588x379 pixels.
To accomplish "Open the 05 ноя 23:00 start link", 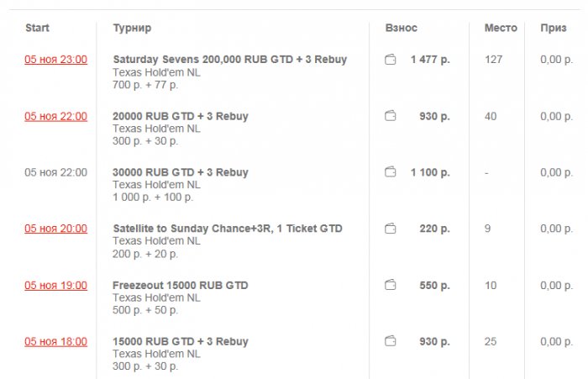I will click(x=55, y=60).
